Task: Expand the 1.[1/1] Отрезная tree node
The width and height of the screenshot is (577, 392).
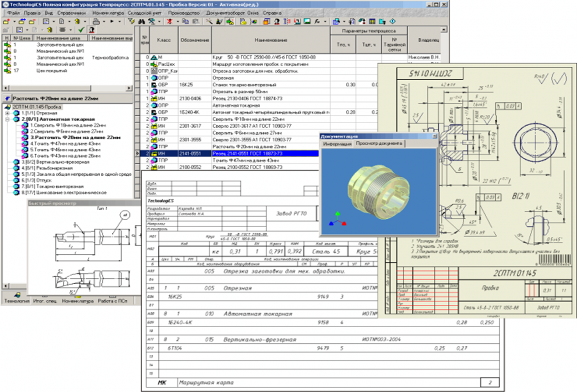Action: 7,113
